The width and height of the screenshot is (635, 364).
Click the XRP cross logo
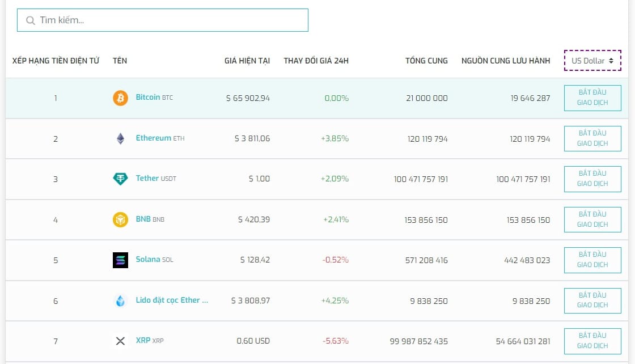(120, 341)
